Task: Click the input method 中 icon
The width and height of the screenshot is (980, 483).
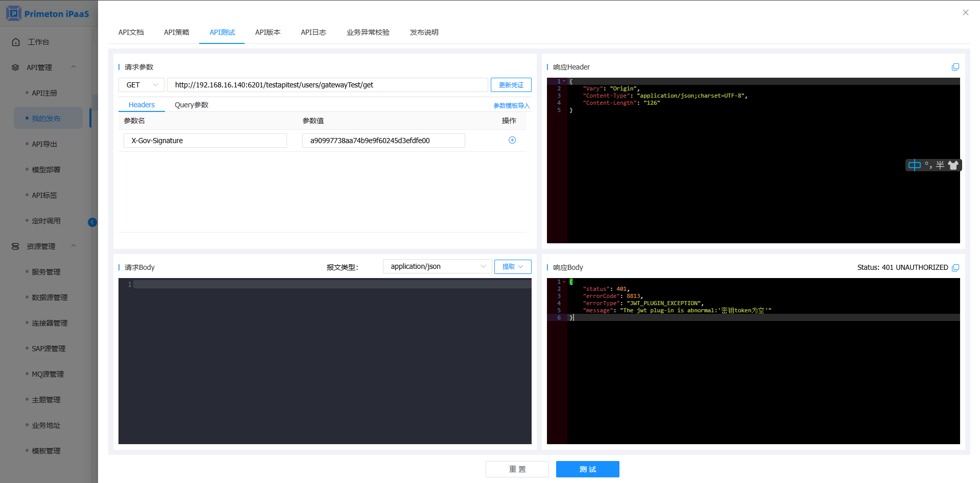Action: tap(914, 165)
